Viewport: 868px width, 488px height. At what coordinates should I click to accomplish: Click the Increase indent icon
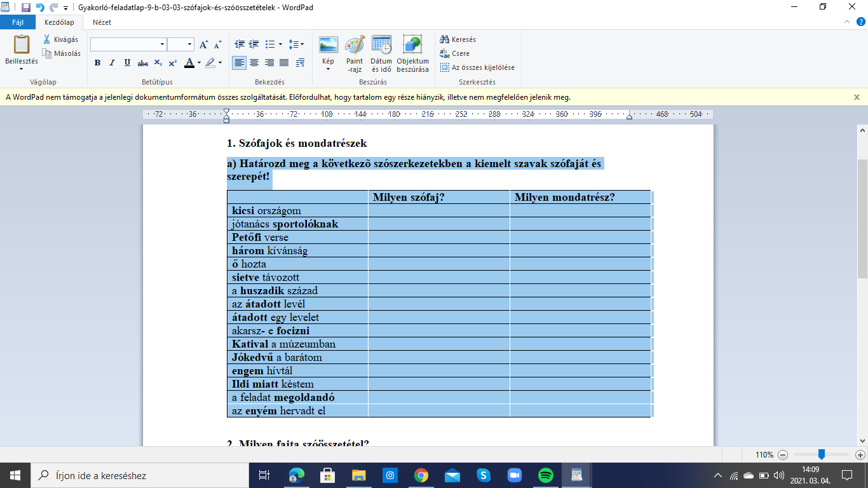tap(254, 44)
